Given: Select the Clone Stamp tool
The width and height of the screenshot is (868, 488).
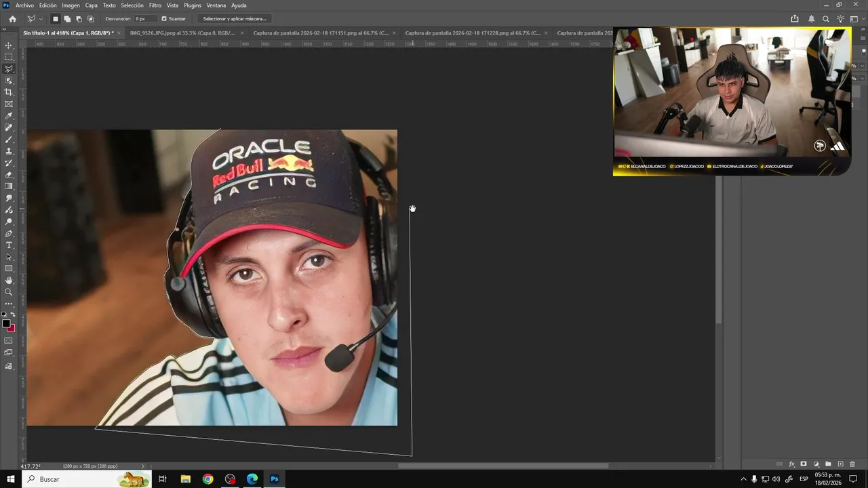Looking at the screenshot, I should click(x=9, y=151).
